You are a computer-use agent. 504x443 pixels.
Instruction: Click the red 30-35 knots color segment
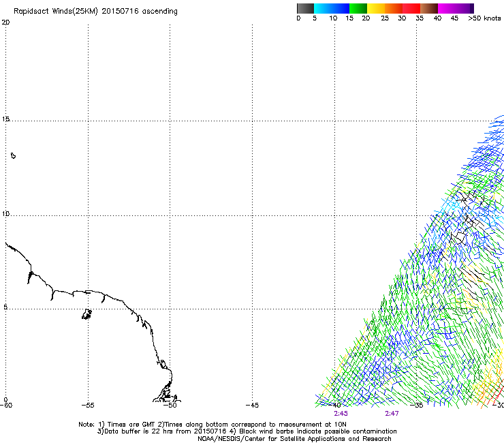(411, 8)
